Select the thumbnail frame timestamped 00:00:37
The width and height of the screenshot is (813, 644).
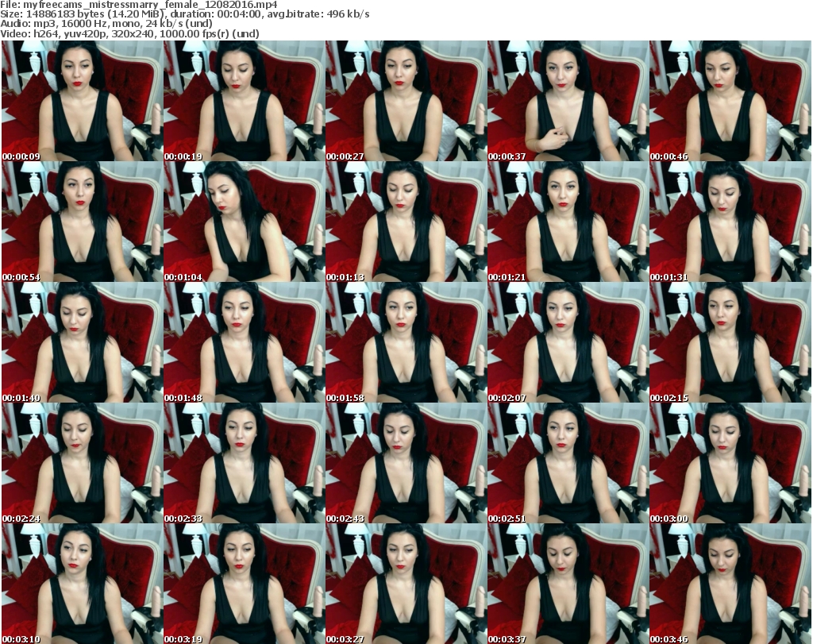568,101
